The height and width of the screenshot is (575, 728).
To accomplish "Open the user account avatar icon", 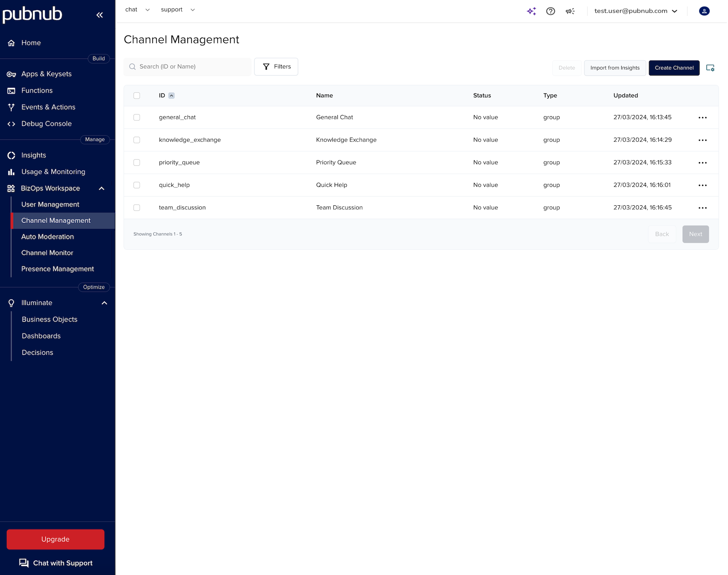I will click(x=704, y=11).
